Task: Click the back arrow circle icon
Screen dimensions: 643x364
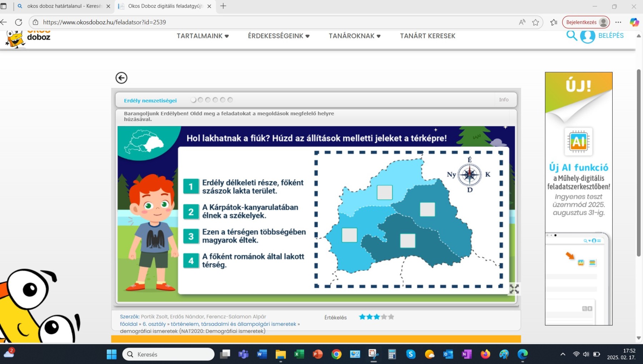Action: [121, 78]
